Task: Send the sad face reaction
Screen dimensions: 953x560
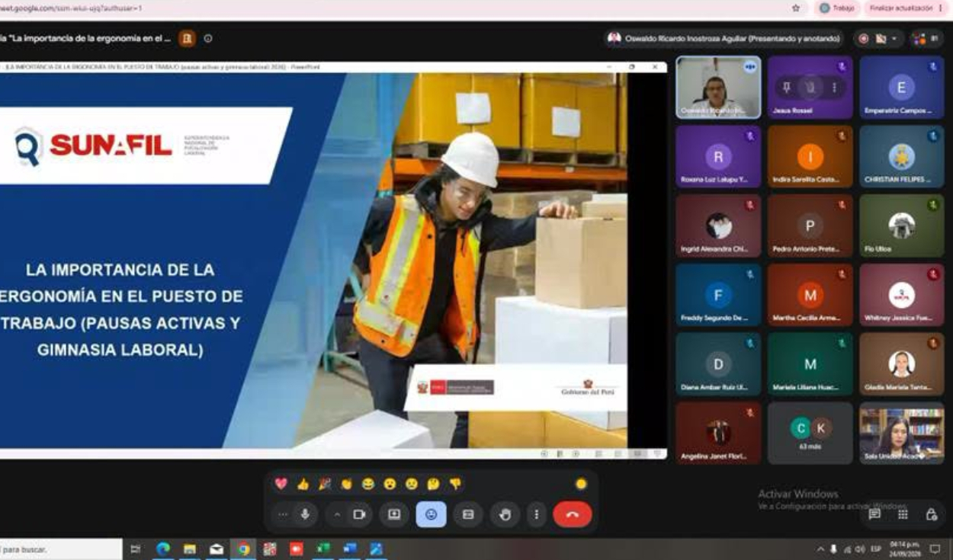Action: 412,484
